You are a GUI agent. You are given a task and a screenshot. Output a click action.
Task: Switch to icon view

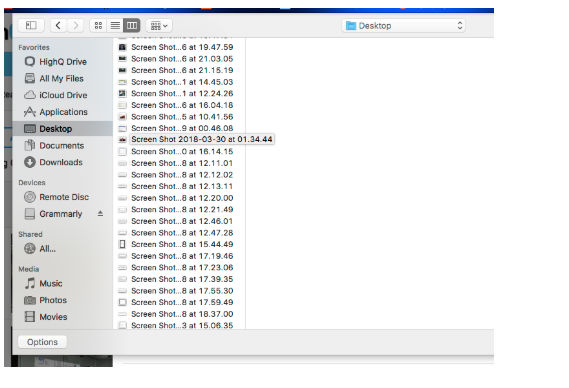(98, 25)
